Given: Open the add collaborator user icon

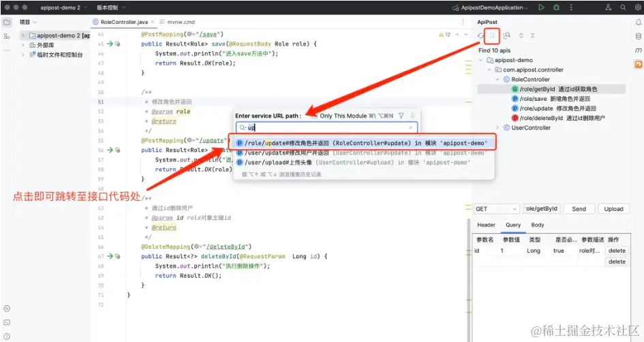Looking at the screenshot, I should [x=609, y=7].
